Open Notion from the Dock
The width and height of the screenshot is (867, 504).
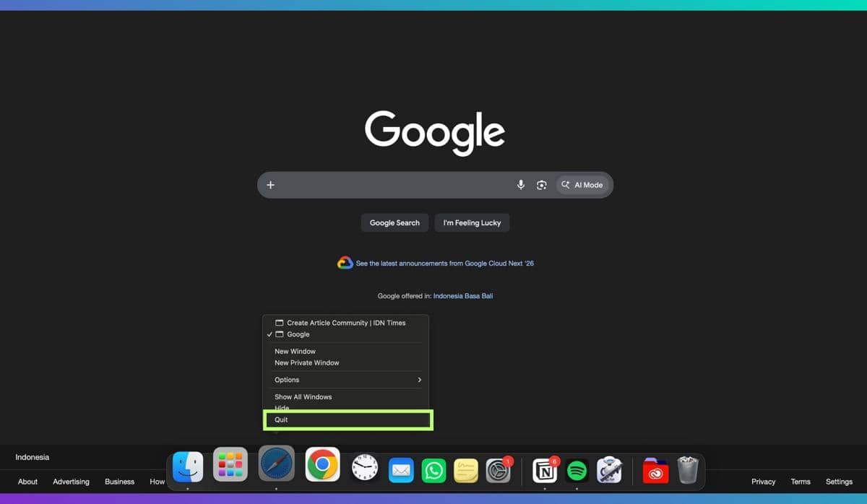coord(544,468)
